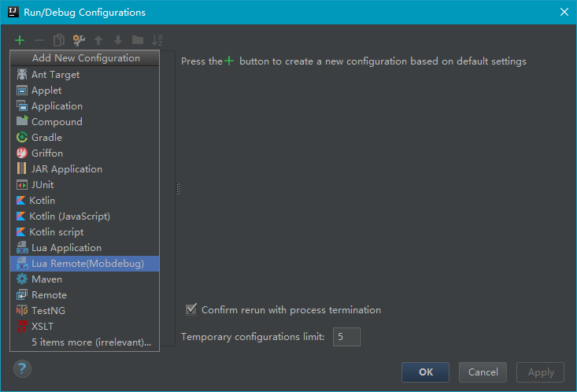Screen dimensions: 577x392
Task: Choose the Kotlin configuration entry
Action: click(85, 201)
